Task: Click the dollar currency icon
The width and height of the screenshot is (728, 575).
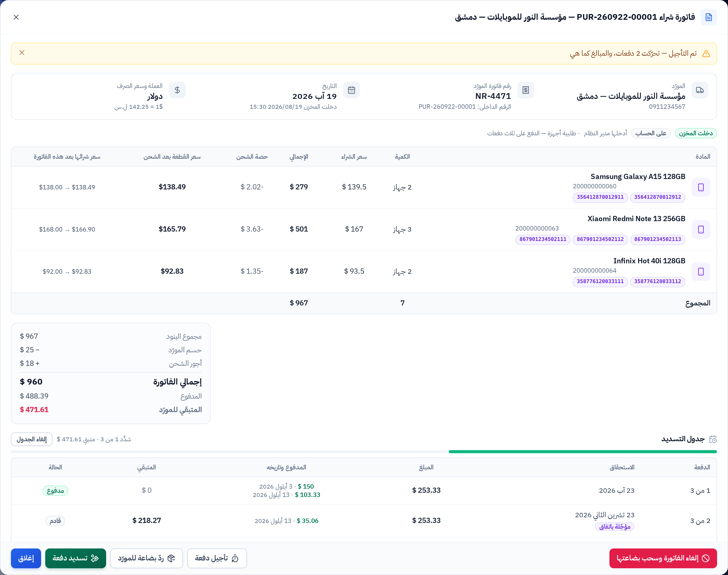Action: pyautogui.click(x=177, y=90)
